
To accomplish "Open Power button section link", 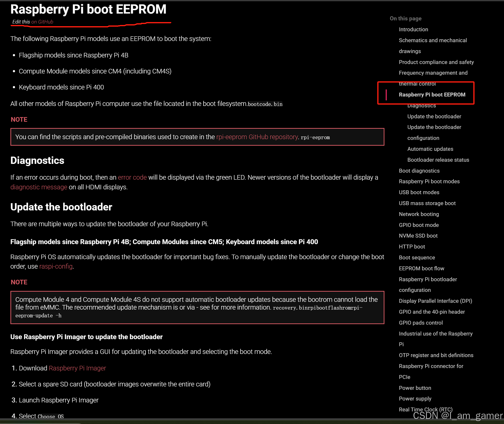I will (415, 388).
